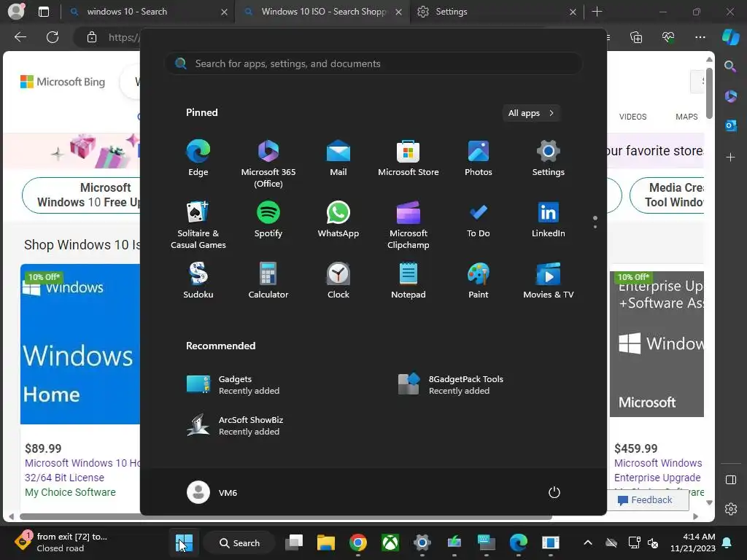Image resolution: width=747 pixels, height=560 pixels.
Task: Open the Copilot sidebar button
Action: click(730, 37)
